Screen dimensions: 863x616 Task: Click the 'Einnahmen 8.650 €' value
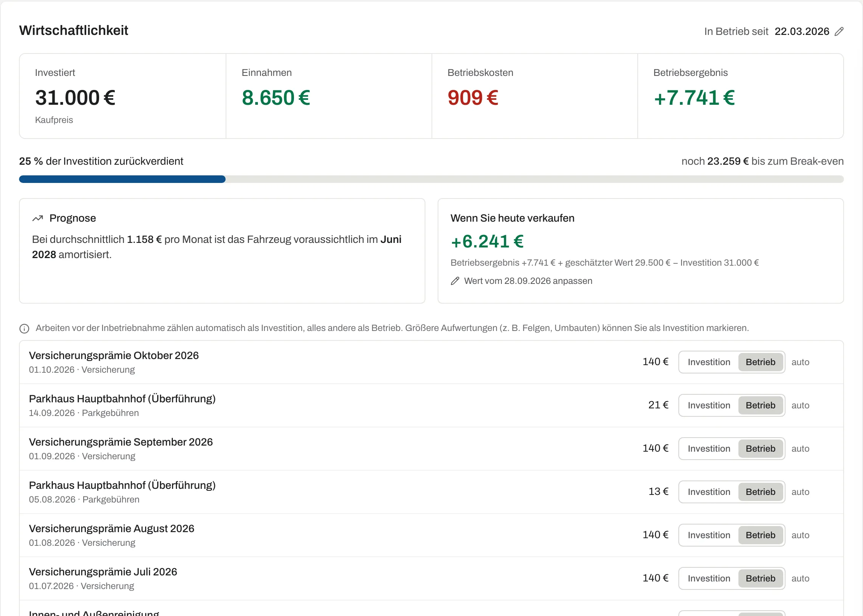coord(276,98)
